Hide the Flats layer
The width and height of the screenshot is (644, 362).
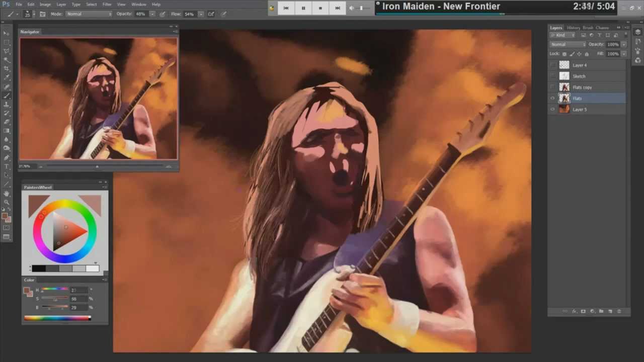tap(553, 98)
